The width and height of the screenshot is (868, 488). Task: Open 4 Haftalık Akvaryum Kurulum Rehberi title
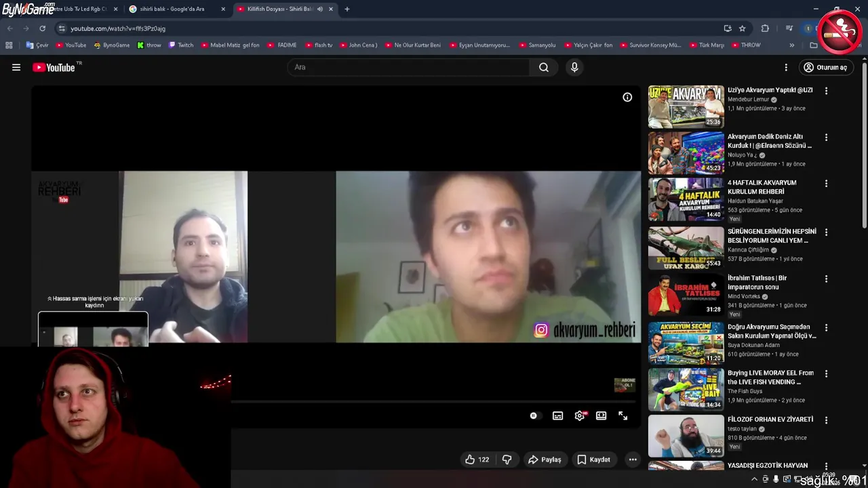coord(762,187)
